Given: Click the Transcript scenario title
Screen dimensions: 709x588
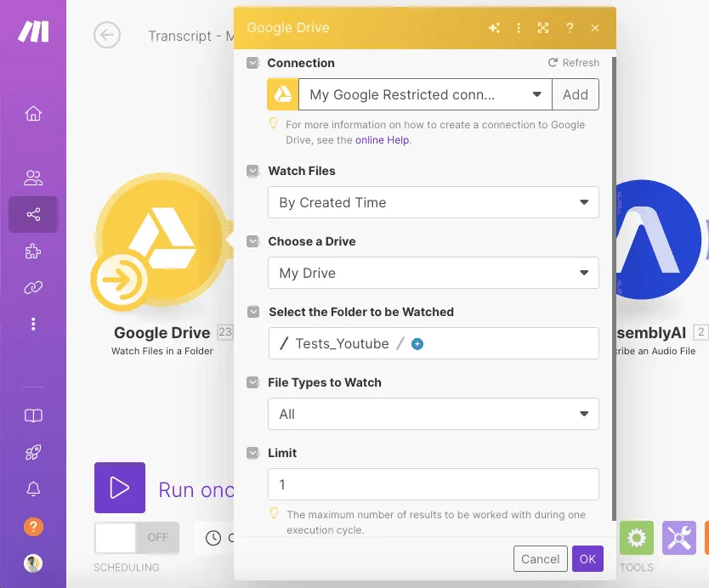Looking at the screenshot, I should tap(191, 36).
